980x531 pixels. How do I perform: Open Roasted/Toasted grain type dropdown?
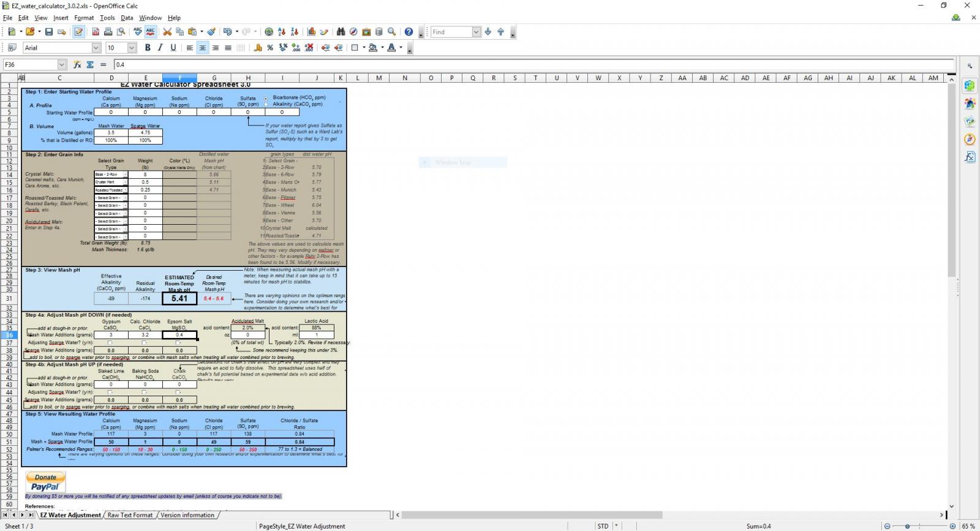click(x=125, y=190)
